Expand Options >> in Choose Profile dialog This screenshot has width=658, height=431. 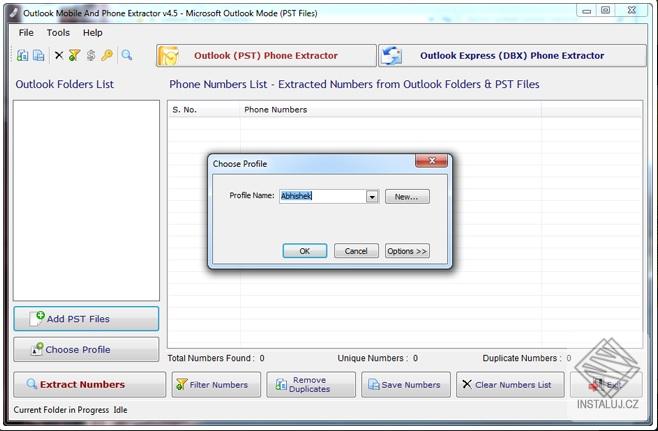click(407, 251)
